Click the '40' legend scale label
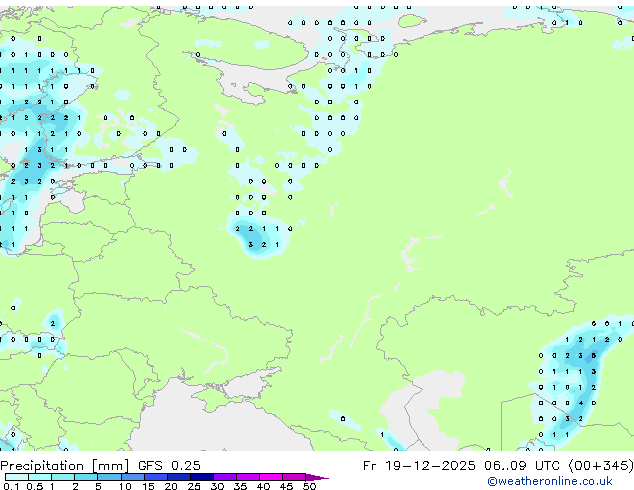 click(263, 486)
